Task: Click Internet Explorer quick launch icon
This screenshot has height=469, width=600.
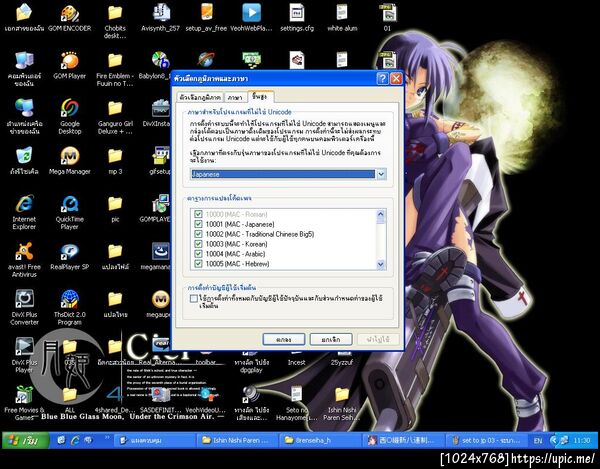Action: [75, 440]
